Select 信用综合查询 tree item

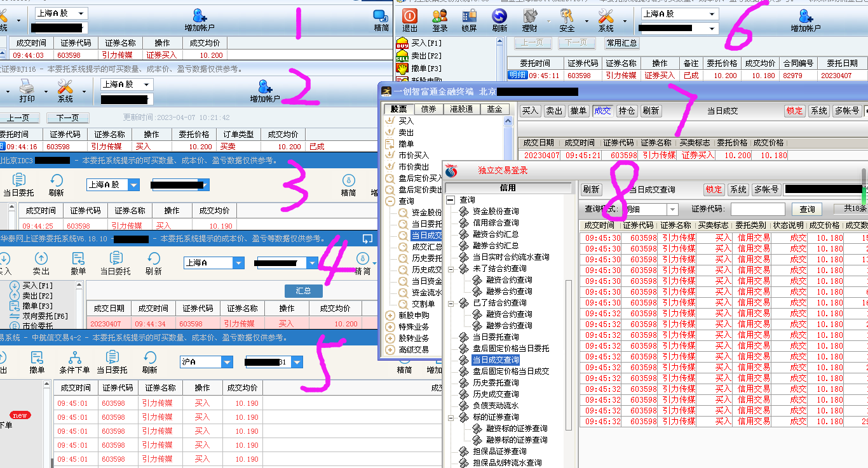point(496,223)
